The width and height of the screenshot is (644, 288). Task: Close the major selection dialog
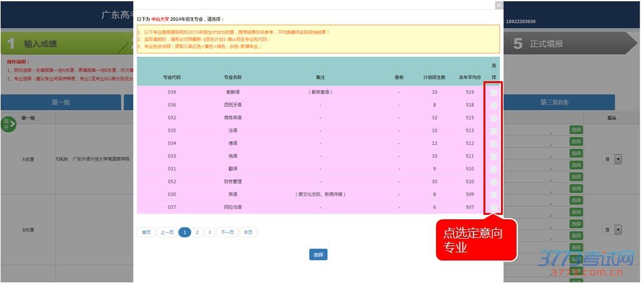coord(498,5)
